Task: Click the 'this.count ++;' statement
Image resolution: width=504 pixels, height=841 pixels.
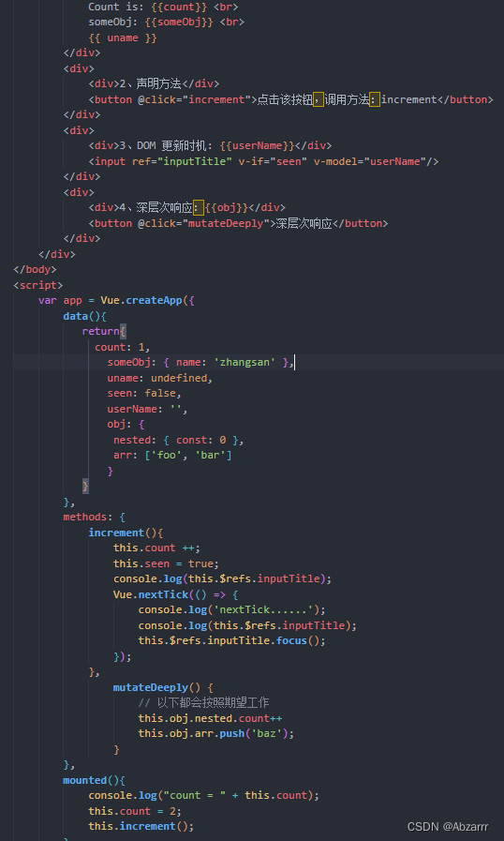Action: click(157, 548)
